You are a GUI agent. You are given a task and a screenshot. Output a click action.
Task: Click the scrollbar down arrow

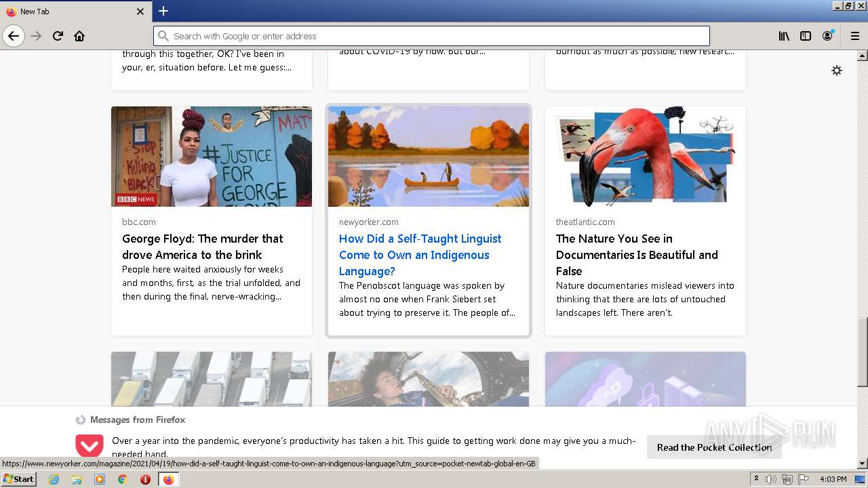[x=863, y=464]
